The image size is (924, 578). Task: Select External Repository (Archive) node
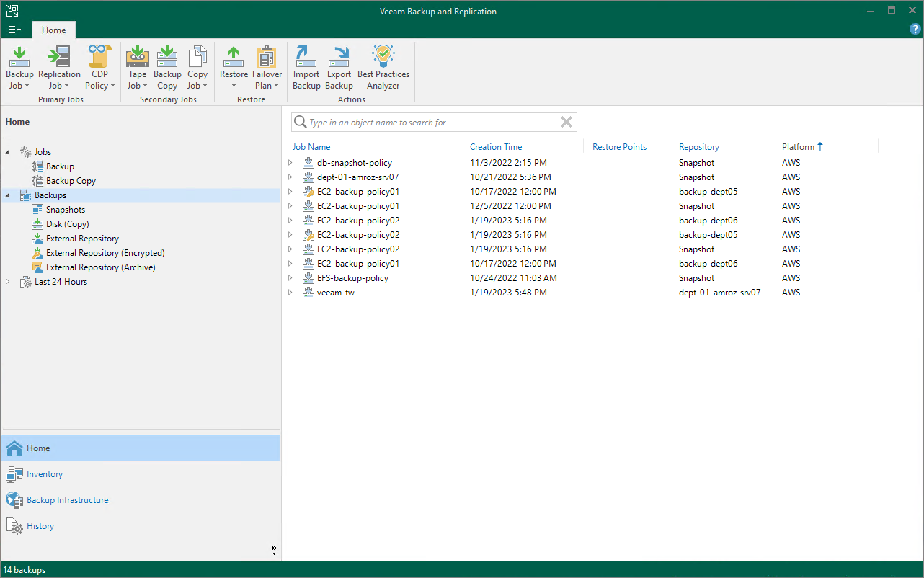click(100, 267)
